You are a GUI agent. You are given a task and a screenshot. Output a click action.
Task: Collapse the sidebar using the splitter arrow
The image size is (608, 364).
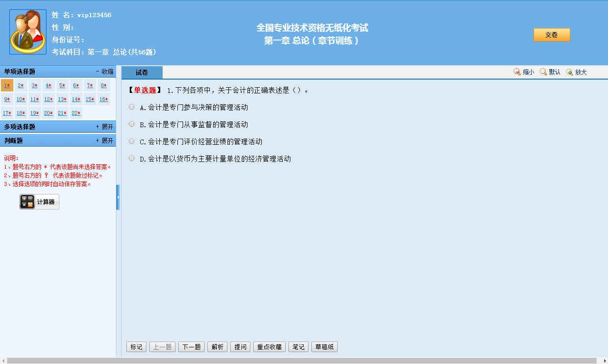tap(118, 197)
